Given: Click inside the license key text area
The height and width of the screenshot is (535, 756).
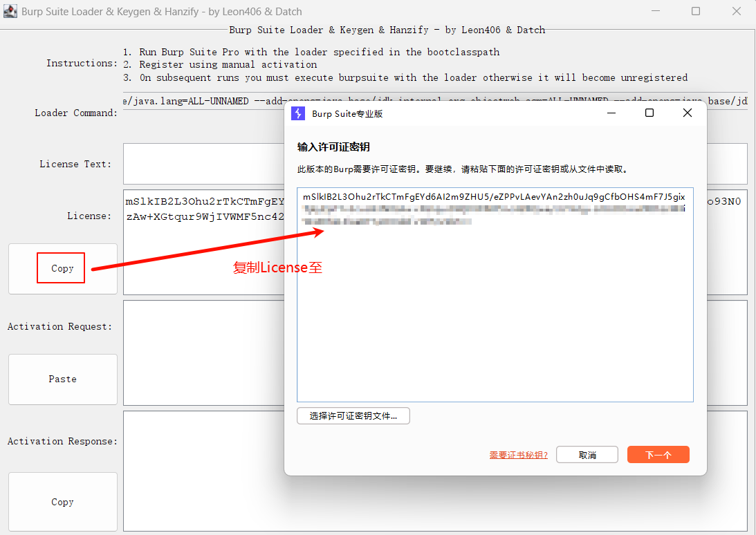Looking at the screenshot, I should (495, 294).
